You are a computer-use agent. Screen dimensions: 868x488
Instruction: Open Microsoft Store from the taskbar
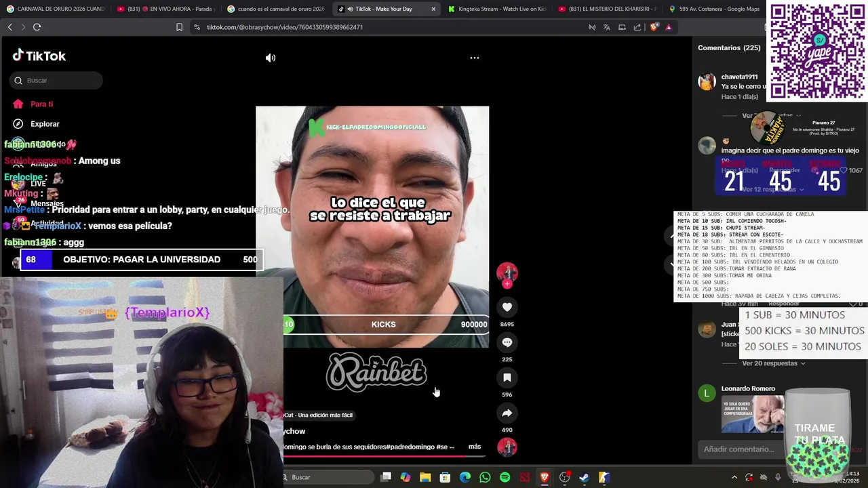point(445,477)
